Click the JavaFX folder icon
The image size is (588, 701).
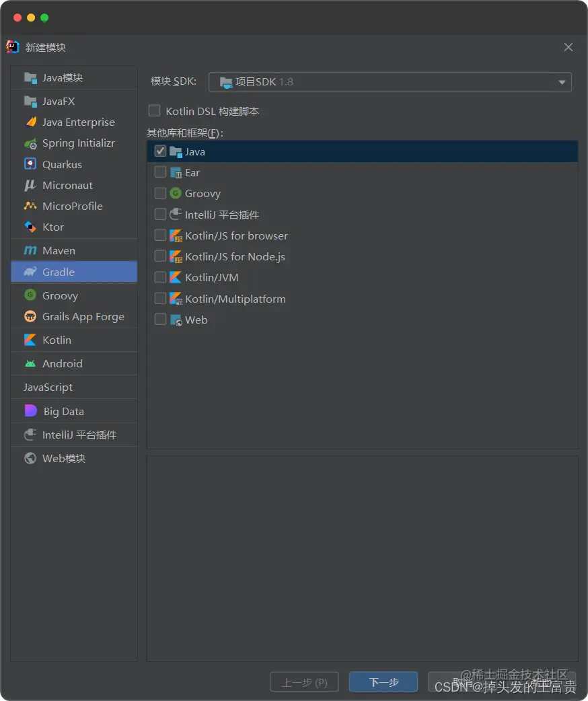(x=30, y=102)
